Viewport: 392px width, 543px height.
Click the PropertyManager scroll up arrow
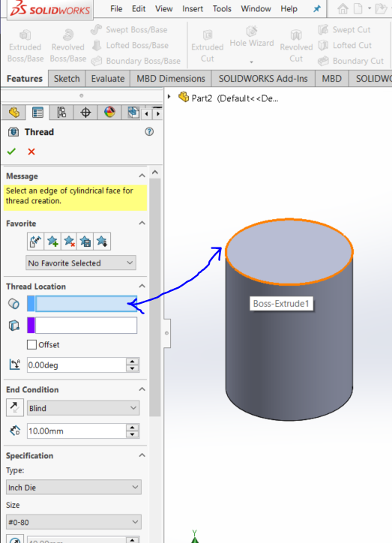155,172
